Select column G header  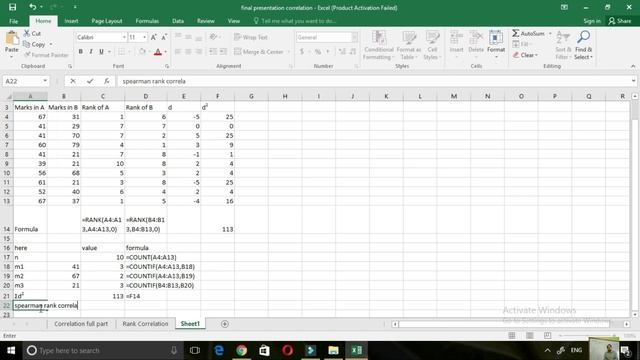[251, 96]
